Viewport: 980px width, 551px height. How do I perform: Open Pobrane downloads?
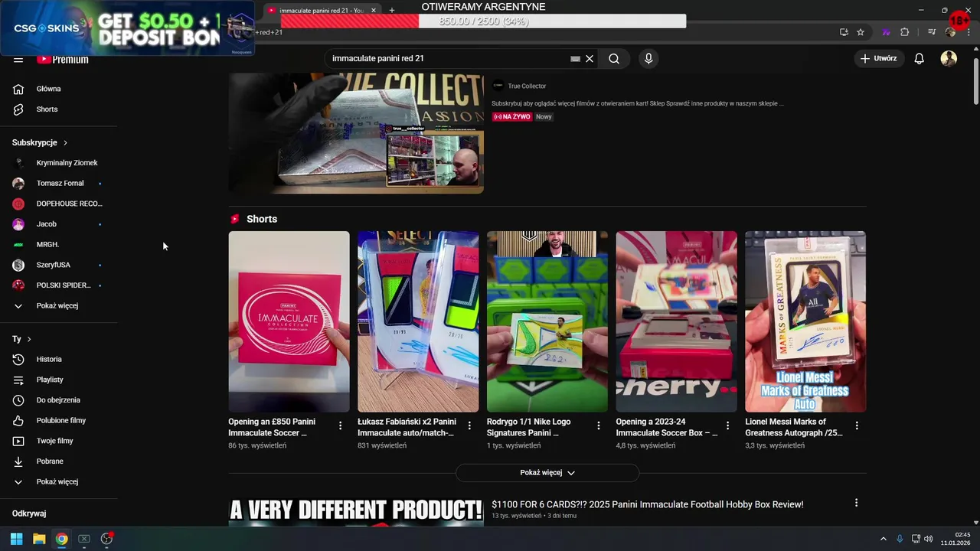coord(58,461)
